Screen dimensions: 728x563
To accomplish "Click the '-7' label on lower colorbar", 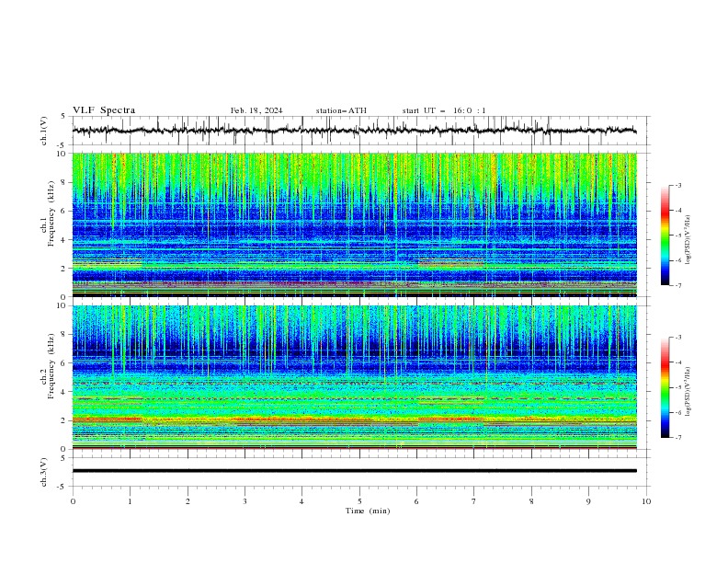I will pyautogui.click(x=678, y=437).
